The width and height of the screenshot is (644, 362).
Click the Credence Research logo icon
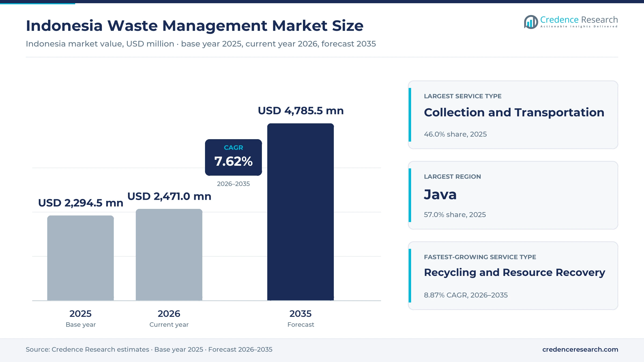tap(531, 22)
